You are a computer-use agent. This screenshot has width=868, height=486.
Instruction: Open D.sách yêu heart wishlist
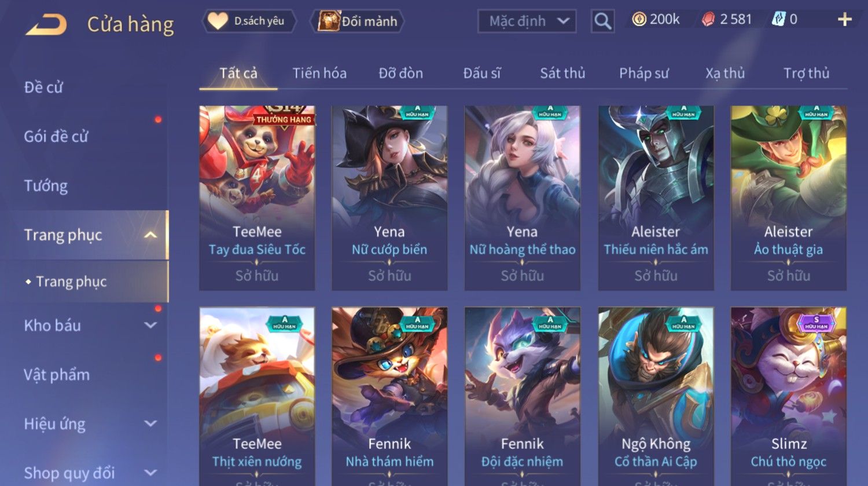249,21
